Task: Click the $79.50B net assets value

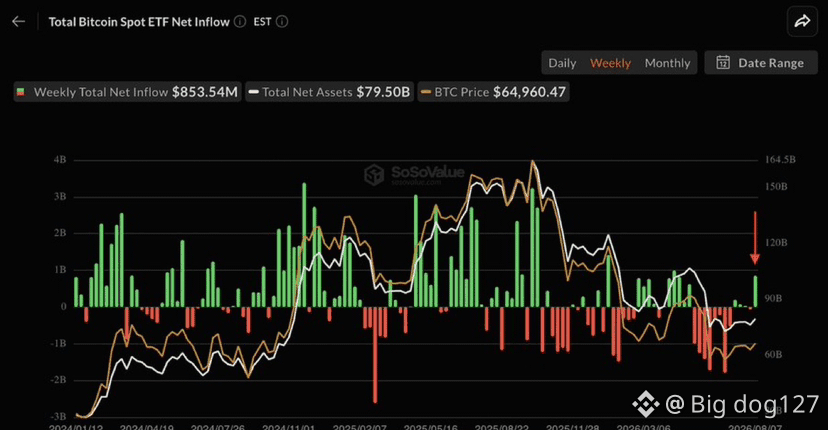Action: click(383, 92)
